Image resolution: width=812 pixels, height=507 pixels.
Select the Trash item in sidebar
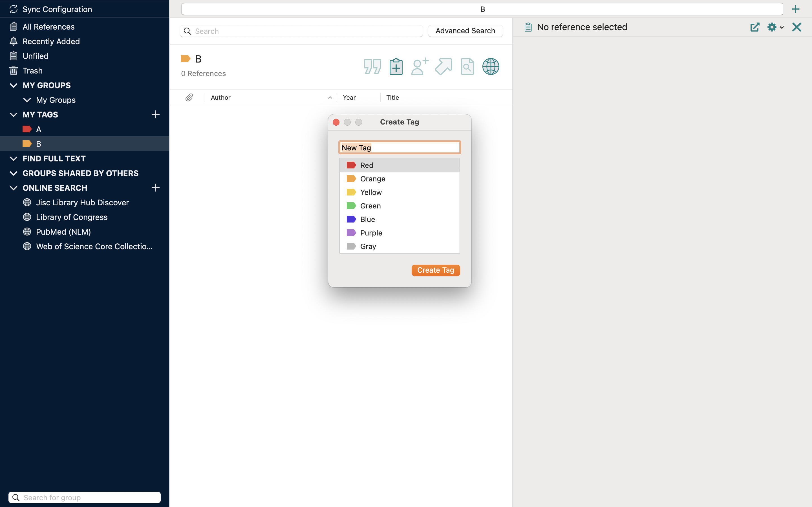[32, 71]
